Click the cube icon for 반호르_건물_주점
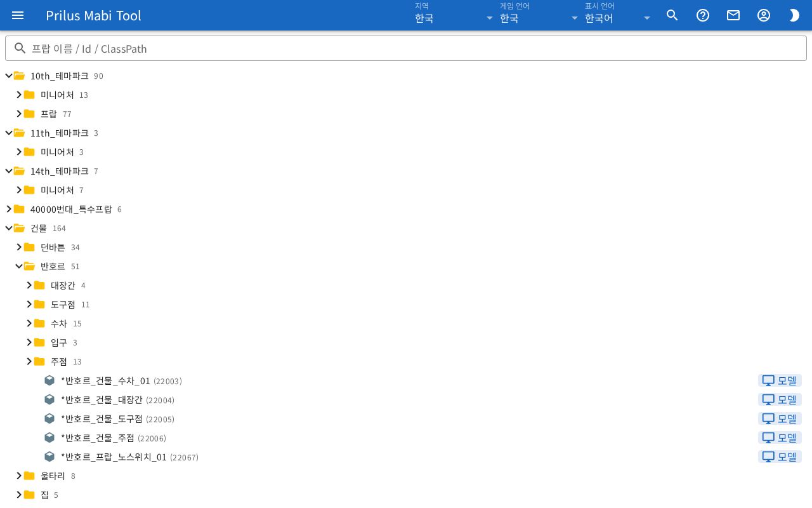The width and height of the screenshot is (812, 508). tap(49, 438)
